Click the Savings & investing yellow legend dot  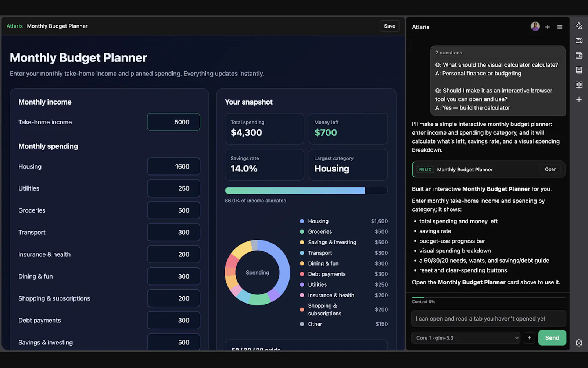point(302,243)
